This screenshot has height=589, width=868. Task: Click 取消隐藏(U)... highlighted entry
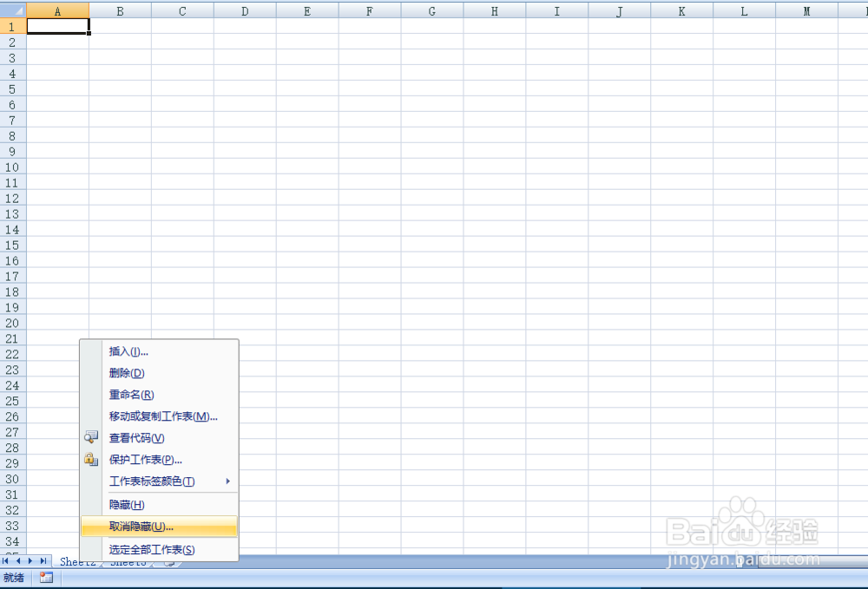159,527
